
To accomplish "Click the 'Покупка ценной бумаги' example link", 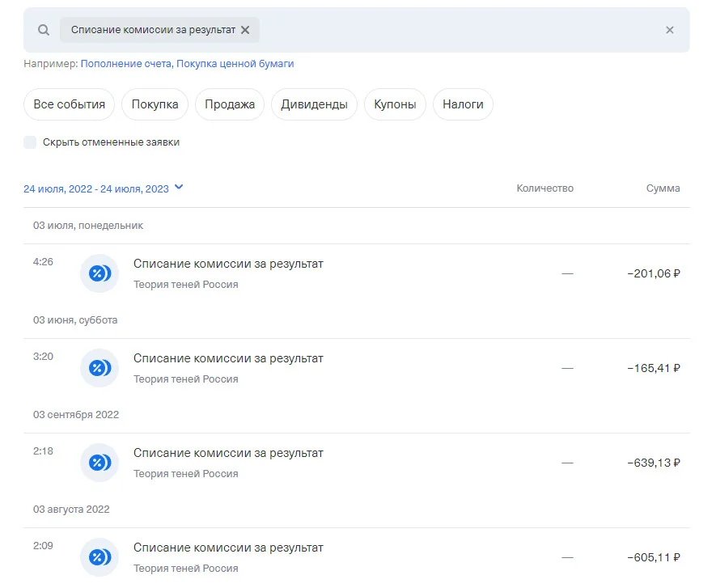I will (235, 64).
